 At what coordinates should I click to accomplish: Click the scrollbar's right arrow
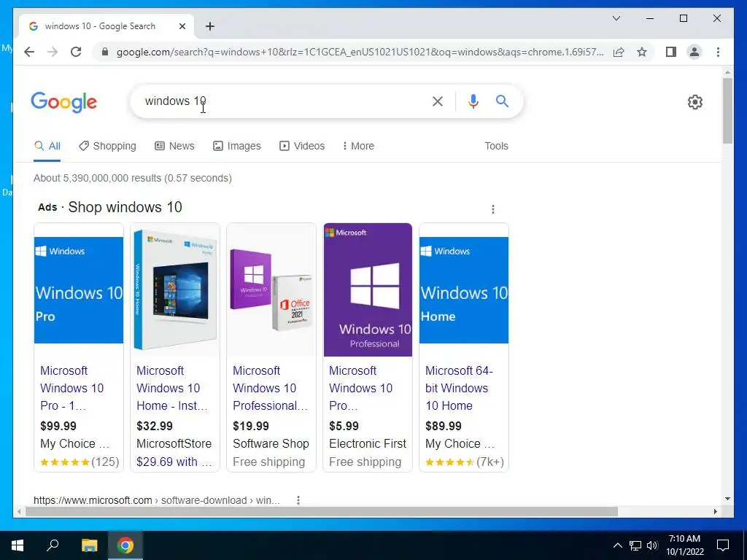coord(715,511)
